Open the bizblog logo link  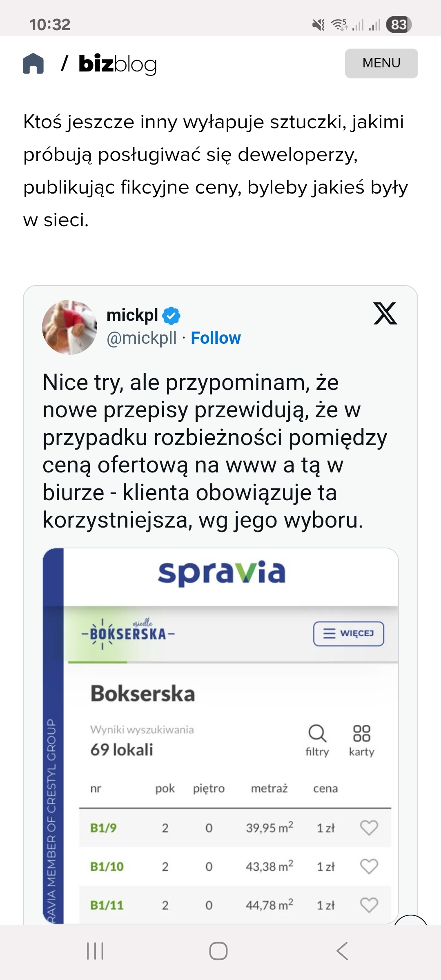pyautogui.click(x=118, y=64)
